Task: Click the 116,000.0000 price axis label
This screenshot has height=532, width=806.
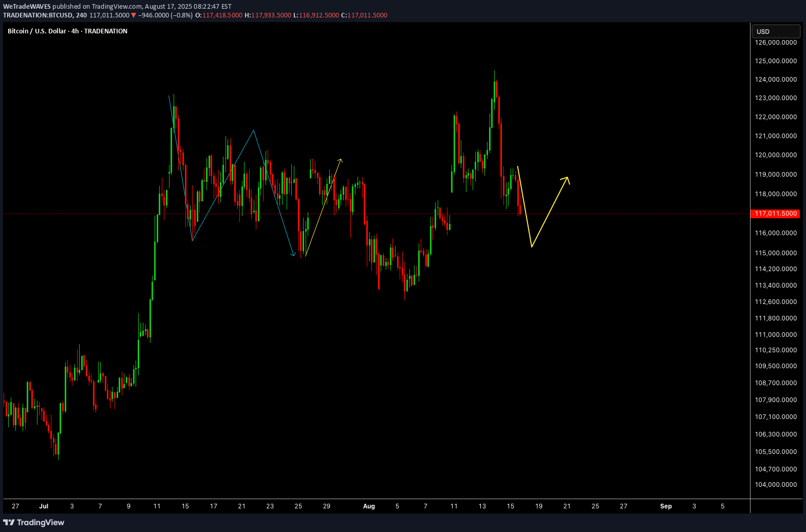Action: pos(776,233)
